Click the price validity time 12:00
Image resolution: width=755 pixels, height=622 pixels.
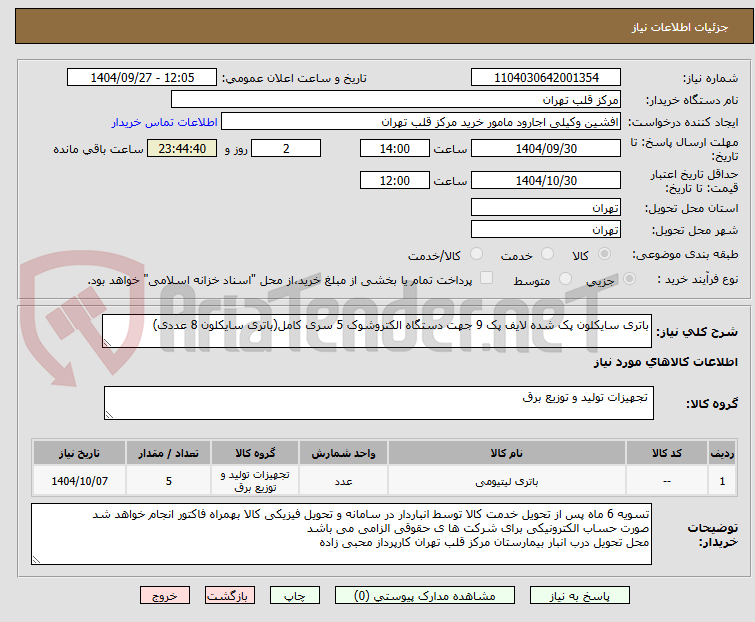pyautogui.click(x=395, y=181)
